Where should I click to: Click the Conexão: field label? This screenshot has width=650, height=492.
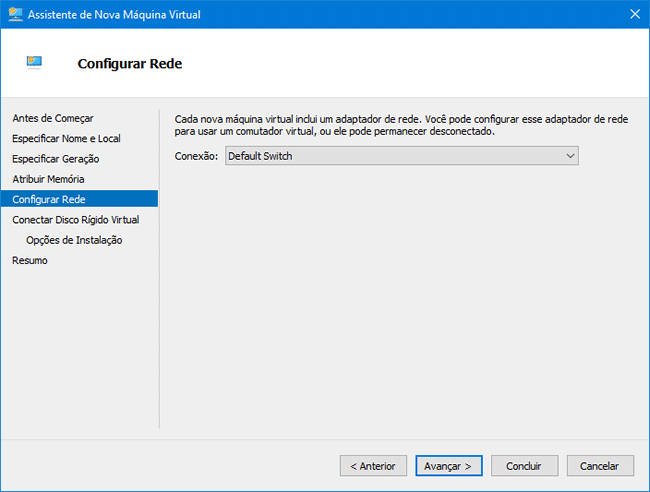[196, 156]
